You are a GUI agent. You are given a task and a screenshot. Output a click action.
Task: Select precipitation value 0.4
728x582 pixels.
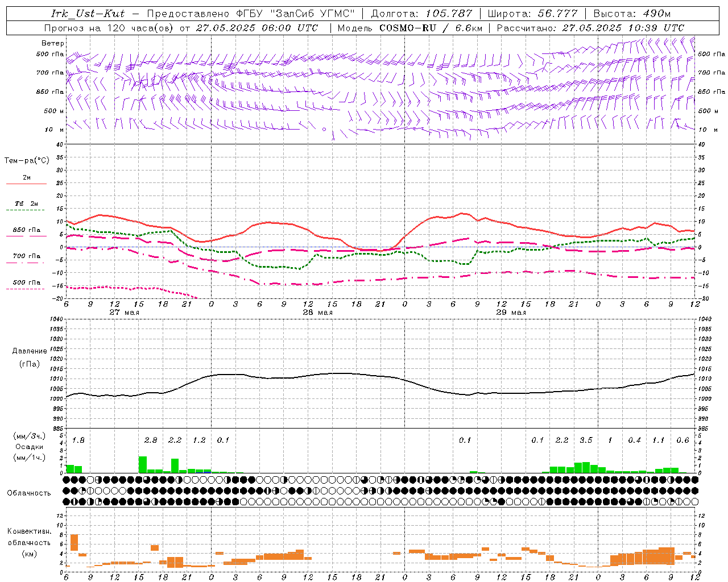(634, 440)
